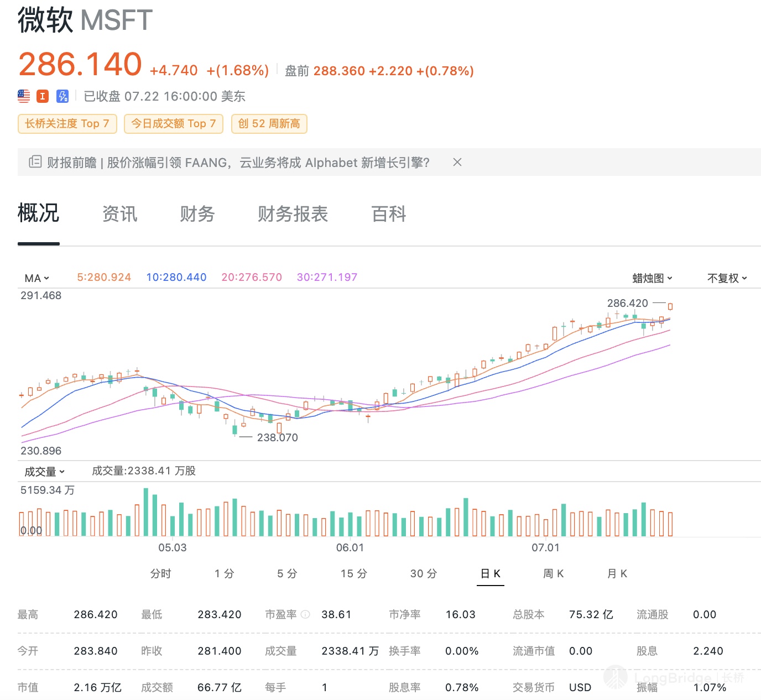The width and height of the screenshot is (761, 700).
Task: Click the 07.01 date axis marker
Action: click(x=545, y=547)
